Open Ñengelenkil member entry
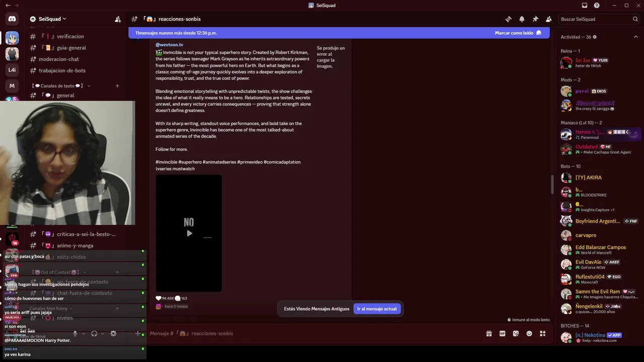This screenshot has height=362, width=644. (600, 308)
